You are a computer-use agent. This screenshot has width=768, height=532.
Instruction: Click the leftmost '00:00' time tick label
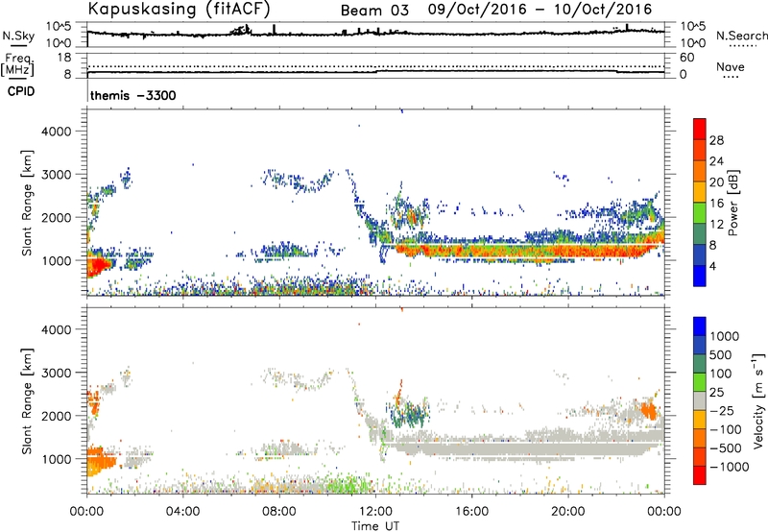coord(86,512)
